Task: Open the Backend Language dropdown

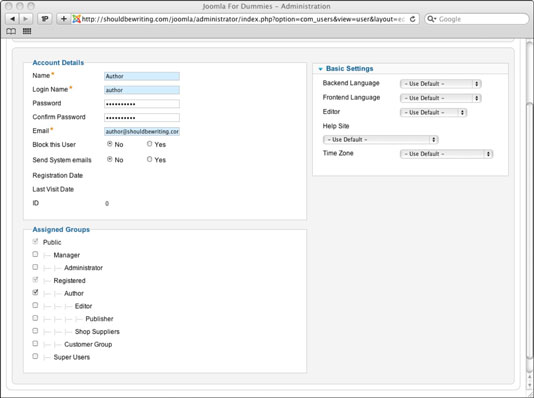Action: pyautogui.click(x=440, y=84)
